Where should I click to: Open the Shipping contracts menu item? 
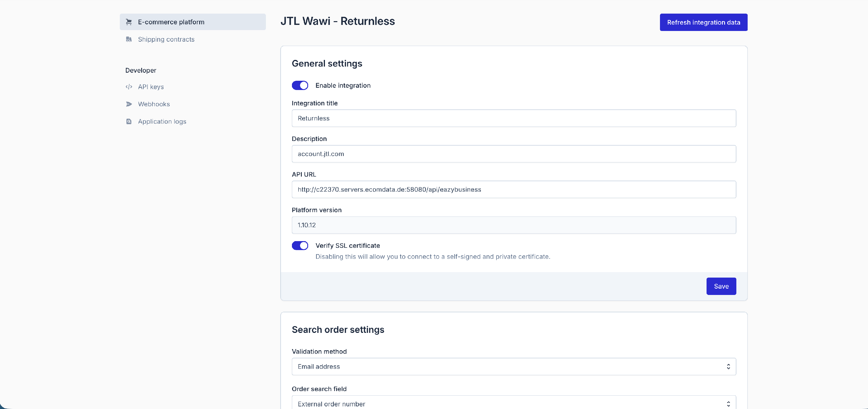click(166, 39)
